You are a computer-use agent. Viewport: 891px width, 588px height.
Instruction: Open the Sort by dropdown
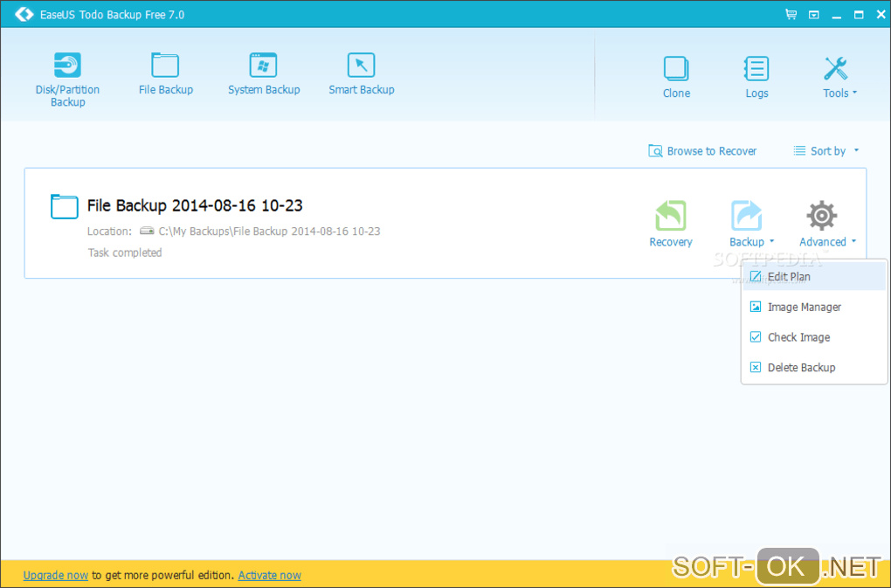[x=826, y=151]
